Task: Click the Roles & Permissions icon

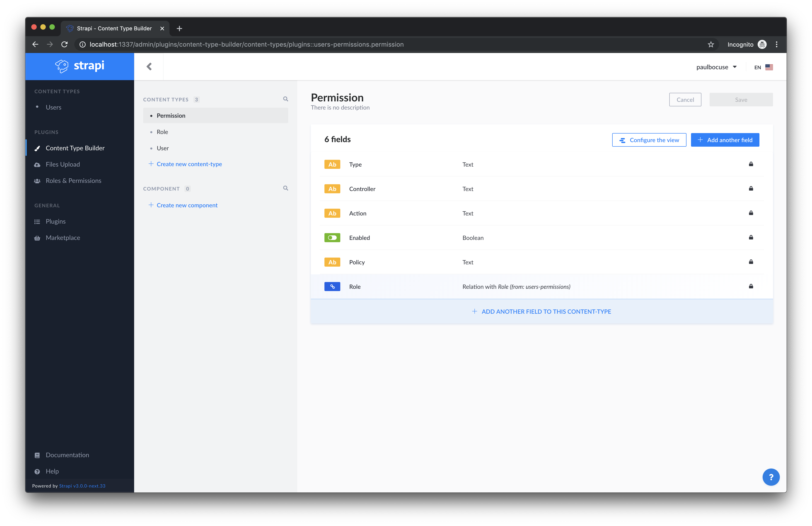Action: click(x=37, y=180)
